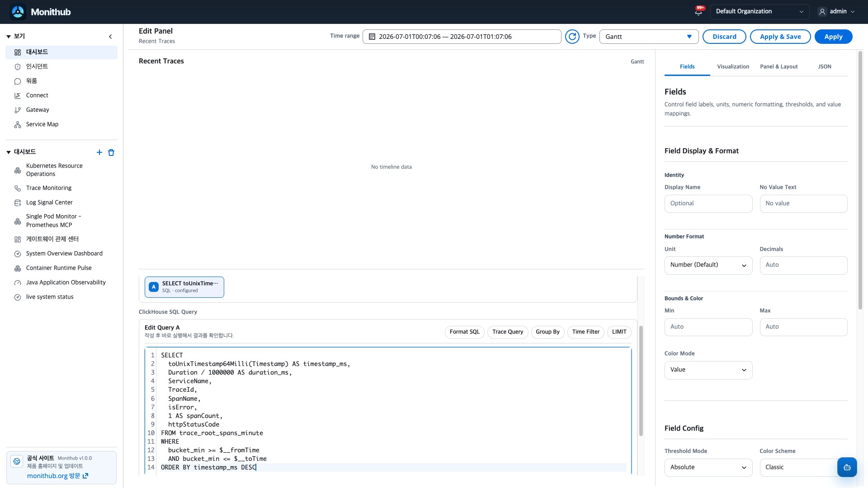
Task: Open the panel Type dropdown showing Gantt
Action: [649, 37]
